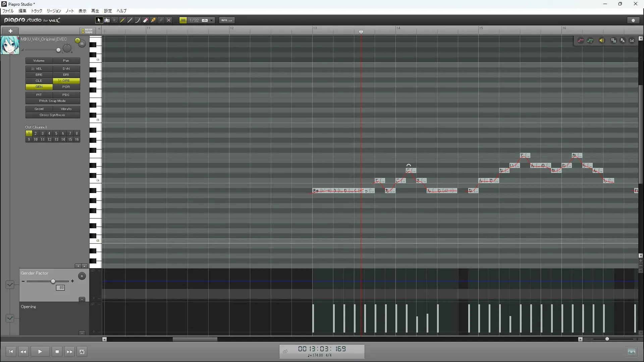Image resolution: width=644 pixels, height=362 pixels.
Task: Click the yellow speaker monitor icon
Action: click(602, 41)
